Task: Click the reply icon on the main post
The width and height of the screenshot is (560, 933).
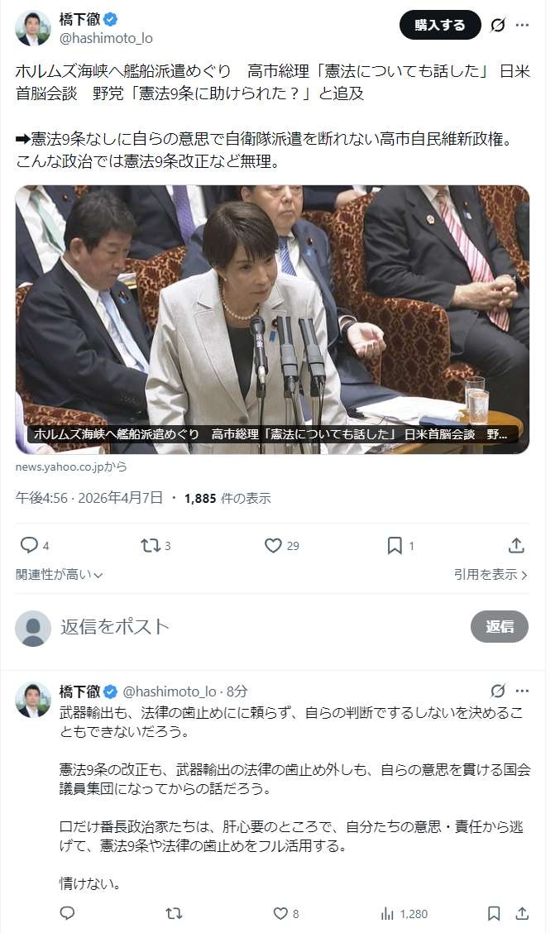Action: click(29, 545)
